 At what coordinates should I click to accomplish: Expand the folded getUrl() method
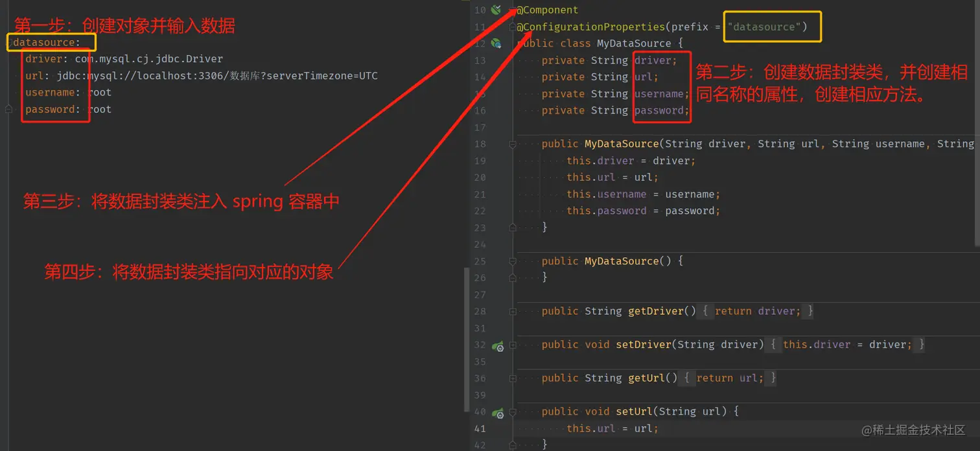tap(513, 378)
